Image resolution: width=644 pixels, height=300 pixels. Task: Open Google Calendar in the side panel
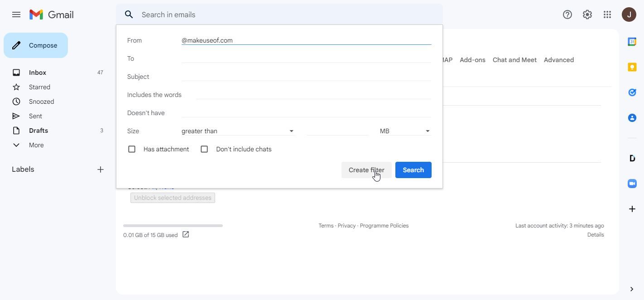click(x=632, y=41)
